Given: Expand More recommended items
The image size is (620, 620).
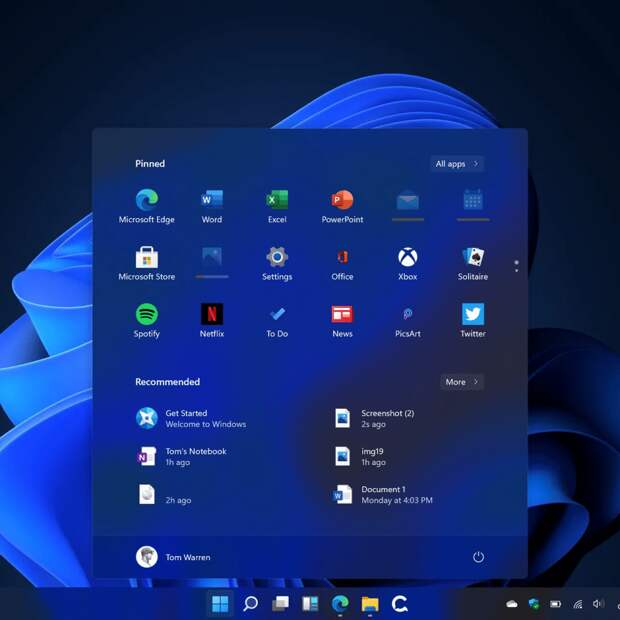Looking at the screenshot, I should coord(462,382).
